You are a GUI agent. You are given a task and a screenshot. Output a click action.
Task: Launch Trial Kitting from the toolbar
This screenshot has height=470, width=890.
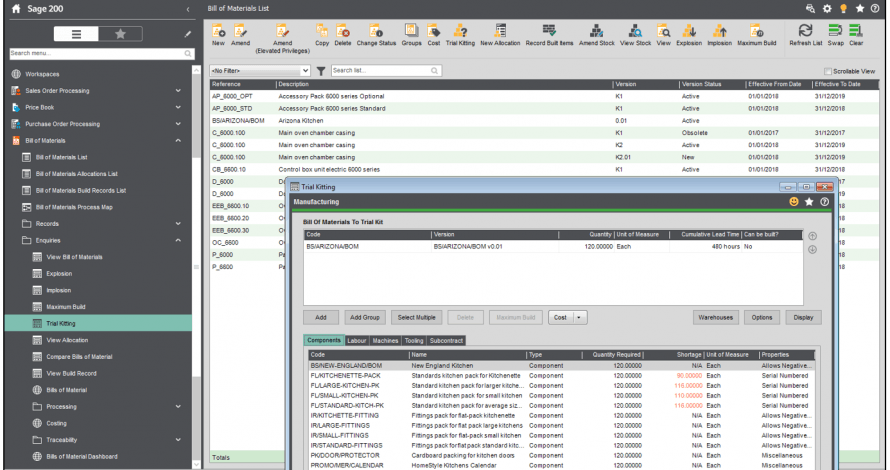click(x=460, y=35)
